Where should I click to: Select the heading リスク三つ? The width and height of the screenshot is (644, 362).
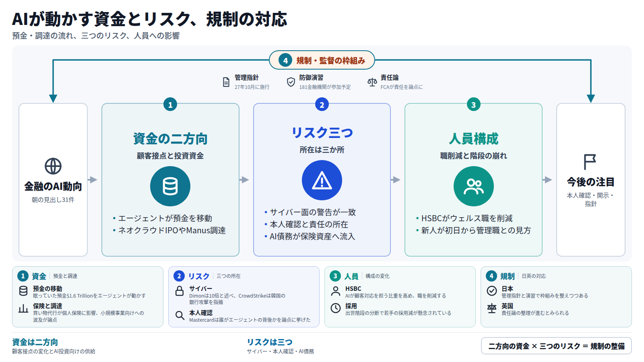pyautogui.click(x=322, y=133)
